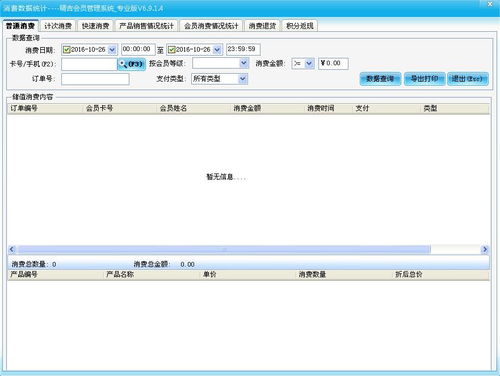This screenshot has height=376, width=500.
Task: Click the 暂无信息 placeholder text
Action: [x=226, y=177]
